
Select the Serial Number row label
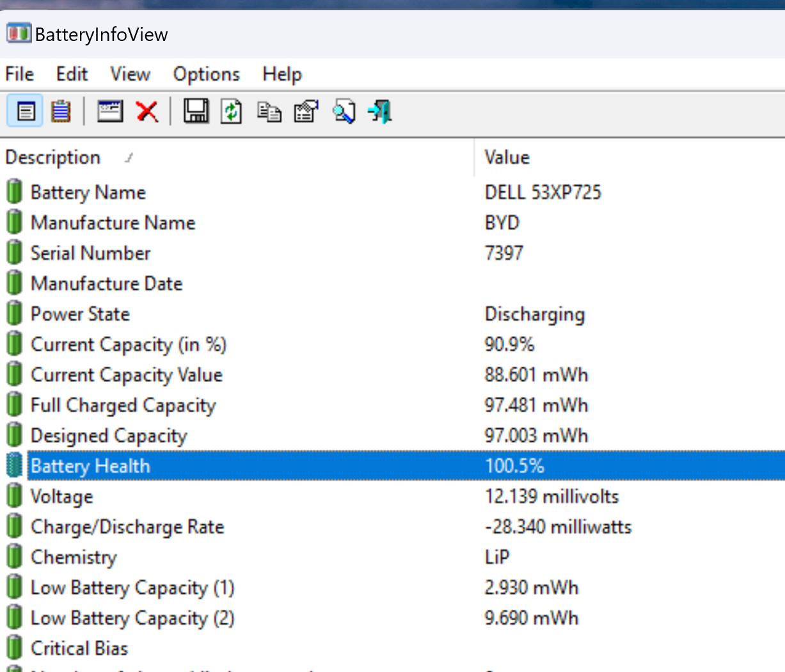tap(91, 253)
